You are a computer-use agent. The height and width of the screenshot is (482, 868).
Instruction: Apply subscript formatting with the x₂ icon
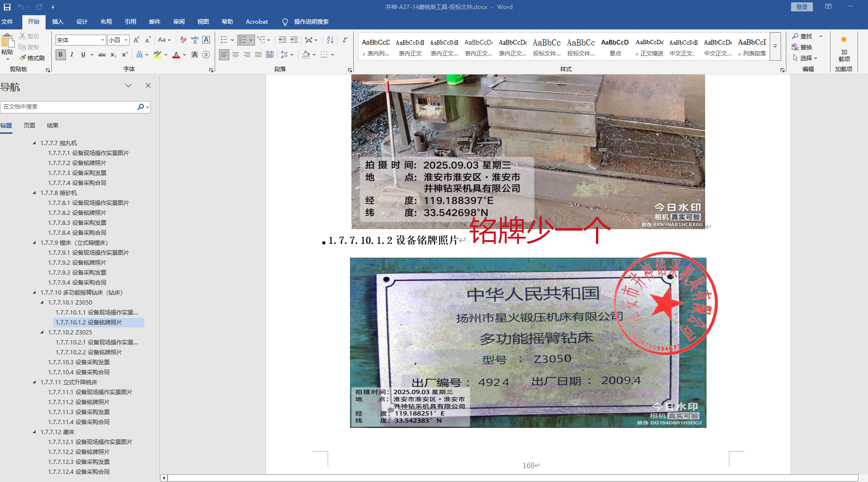coord(113,55)
